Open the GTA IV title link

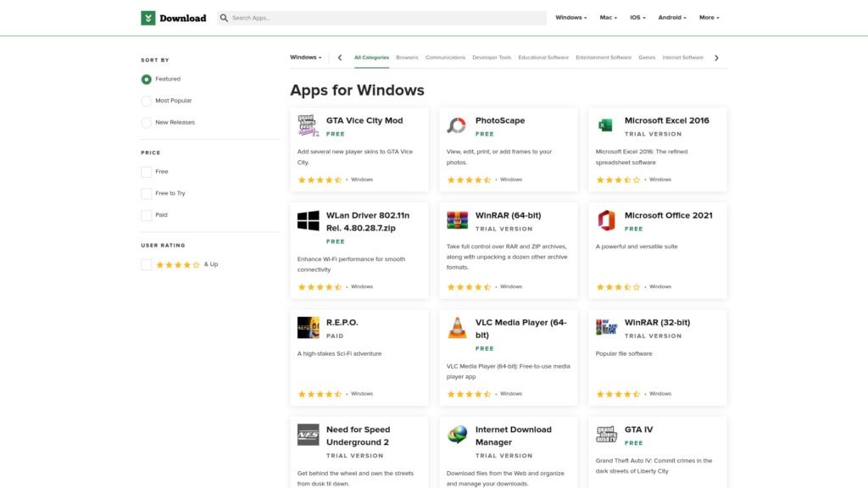(638, 430)
